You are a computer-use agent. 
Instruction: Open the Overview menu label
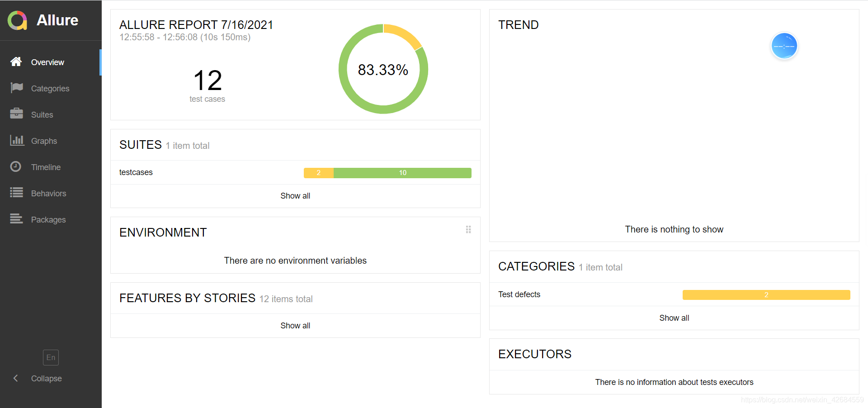[x=47, y=62]
